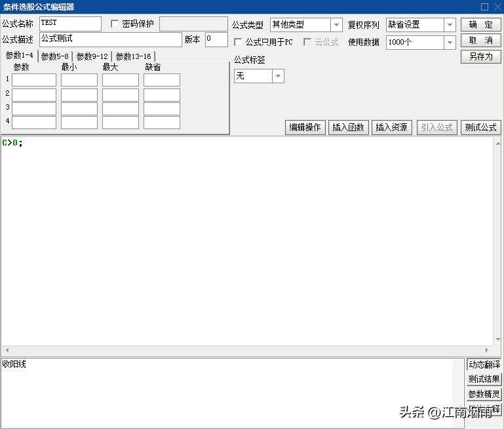504x430 pixels.
Task: Click the row 2 参数 name field
Action: coord(34,95)
